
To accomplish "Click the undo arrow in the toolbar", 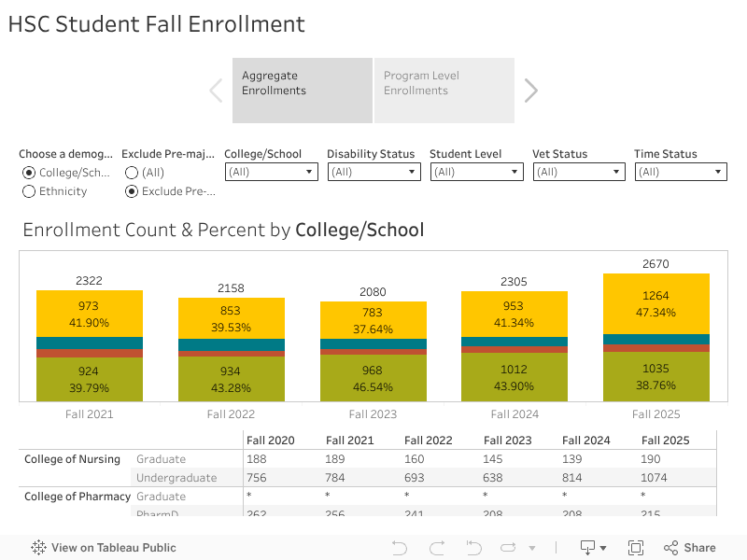I will (x=399, y=548).
